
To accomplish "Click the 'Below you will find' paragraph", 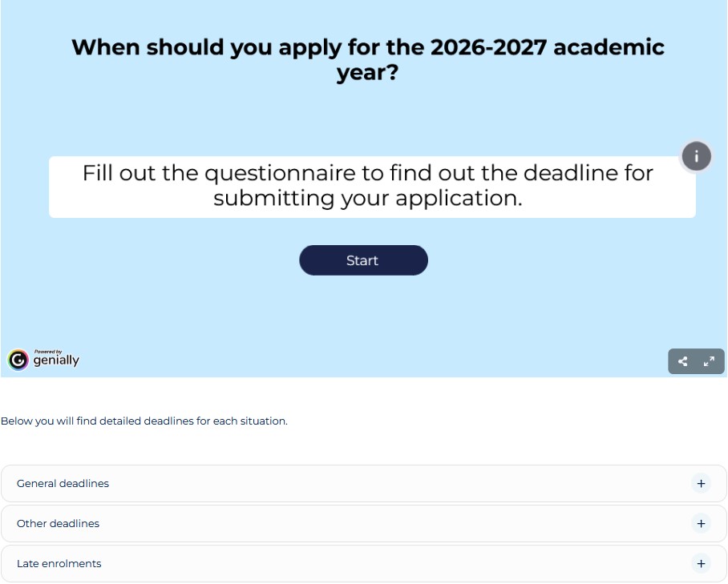I will click(144, 421).
